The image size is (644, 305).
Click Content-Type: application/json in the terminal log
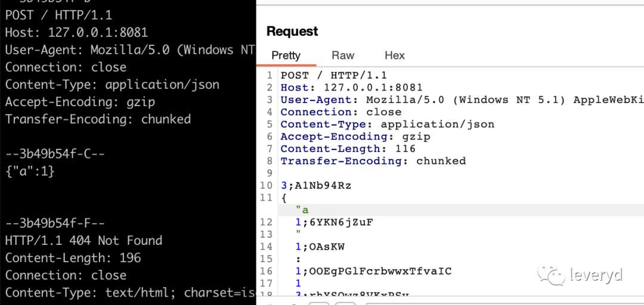(x=112, y=85)
